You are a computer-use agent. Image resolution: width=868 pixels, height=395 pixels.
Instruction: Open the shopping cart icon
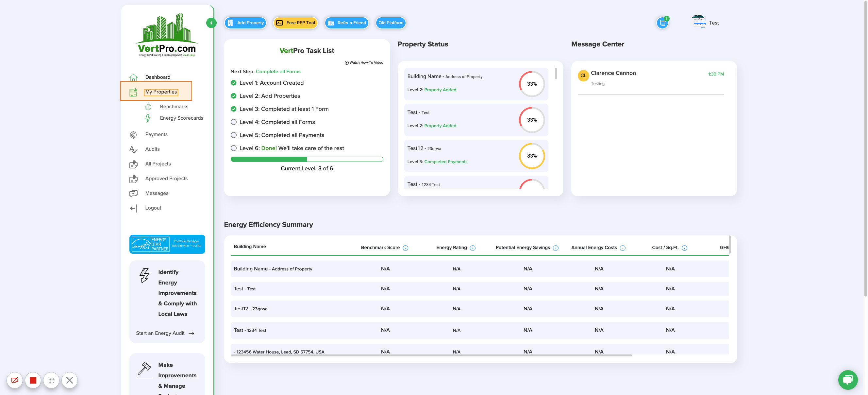coord(662,23)
